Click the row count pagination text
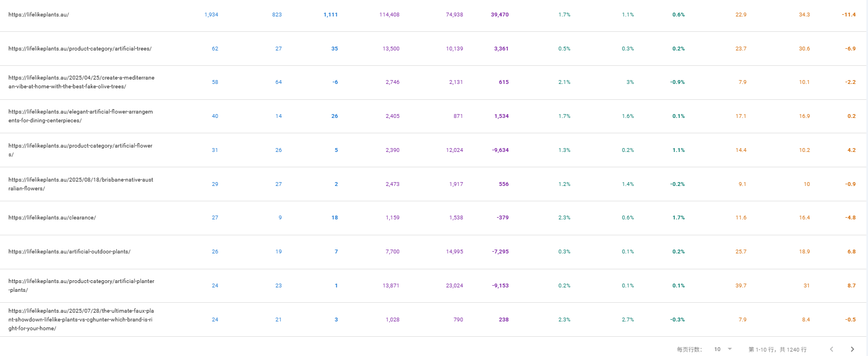 pos(778,349)
